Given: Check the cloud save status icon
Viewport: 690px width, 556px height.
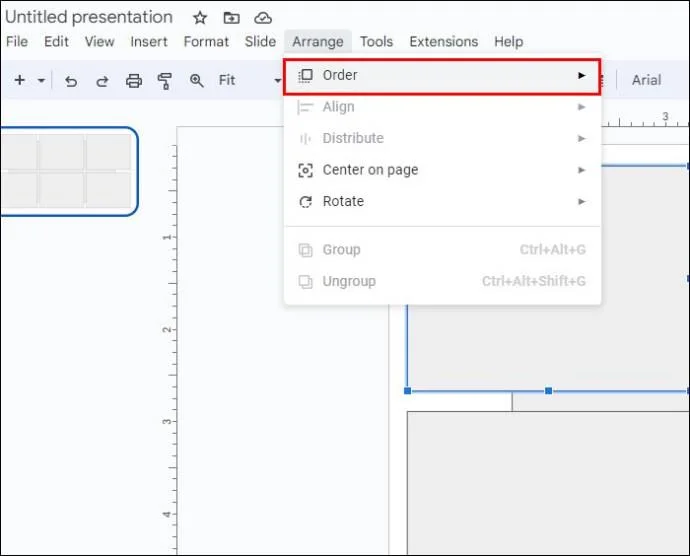Looking at the screenshot, I should coord(263,18).
